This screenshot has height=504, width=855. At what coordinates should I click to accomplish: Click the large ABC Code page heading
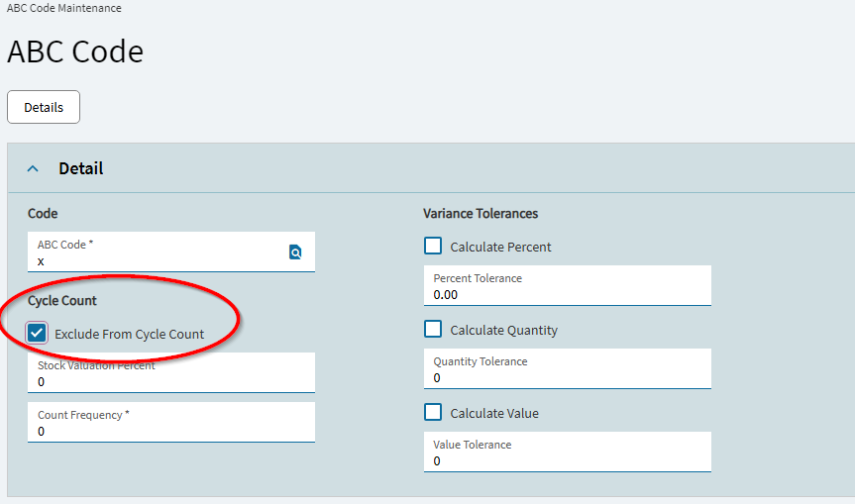[x=75, y=51]
